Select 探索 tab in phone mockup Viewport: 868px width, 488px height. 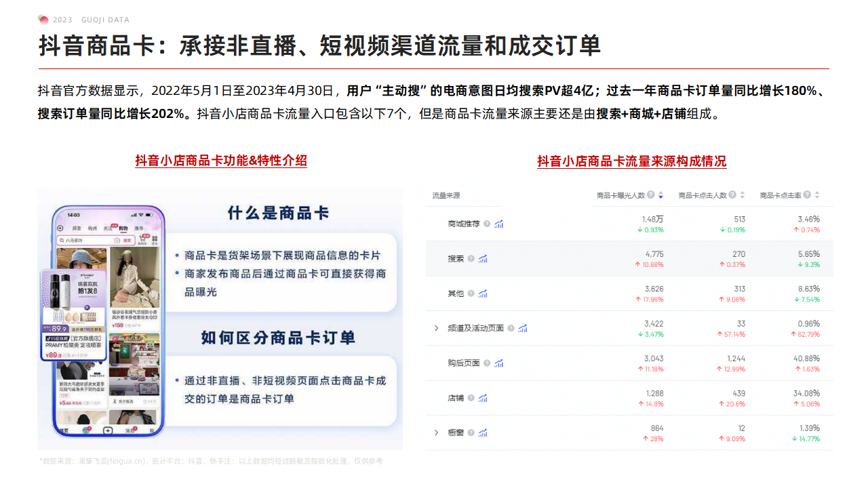click(77, 228)
